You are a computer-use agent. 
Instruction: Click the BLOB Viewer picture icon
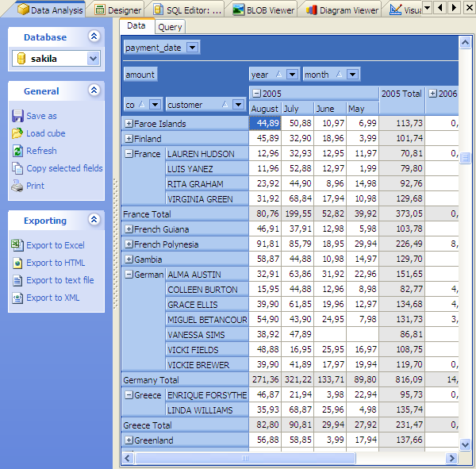[x=239, y=10]
